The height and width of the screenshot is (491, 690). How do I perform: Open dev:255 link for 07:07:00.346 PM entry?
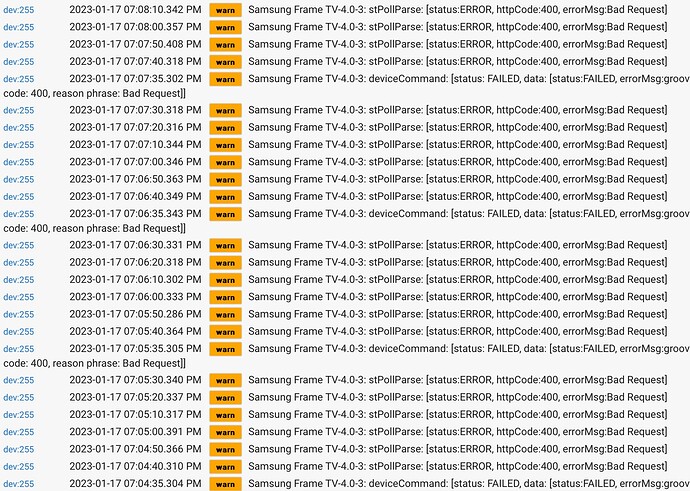[x=18, y=162]
